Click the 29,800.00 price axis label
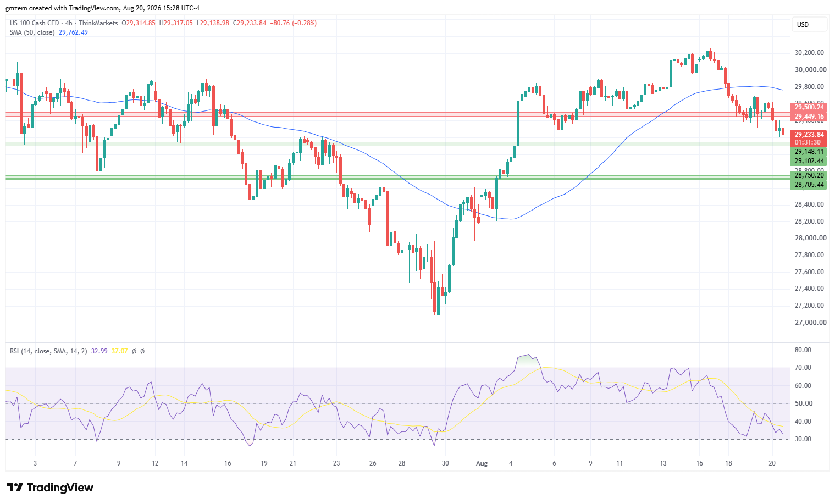The width and height of the screenshot is (835, 504). click(809, 87)
